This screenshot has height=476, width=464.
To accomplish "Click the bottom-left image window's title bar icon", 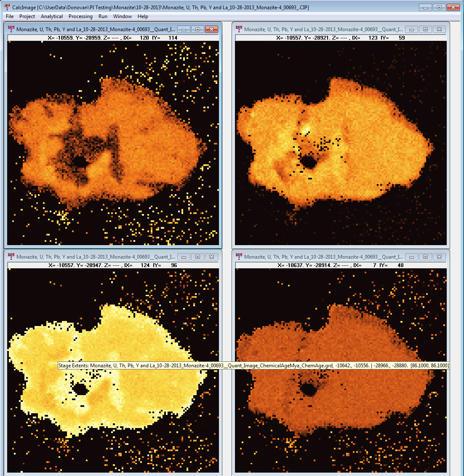I will coord(11,257).
